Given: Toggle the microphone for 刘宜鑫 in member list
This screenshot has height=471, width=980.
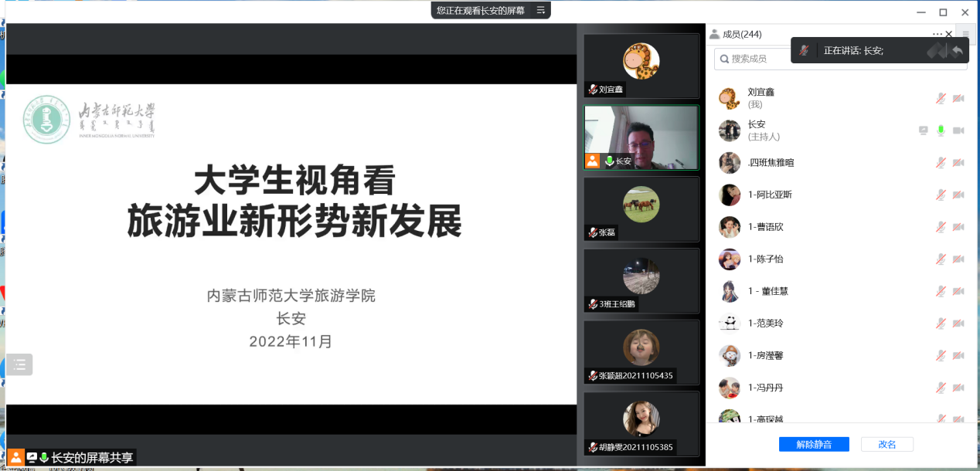Looking at the screenshot, I should coord(941,98).
